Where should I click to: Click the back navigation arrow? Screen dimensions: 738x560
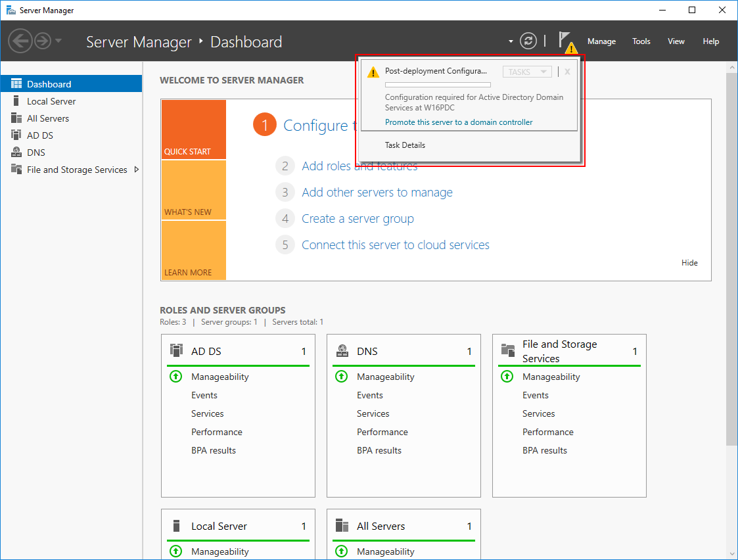coord(20,41)
